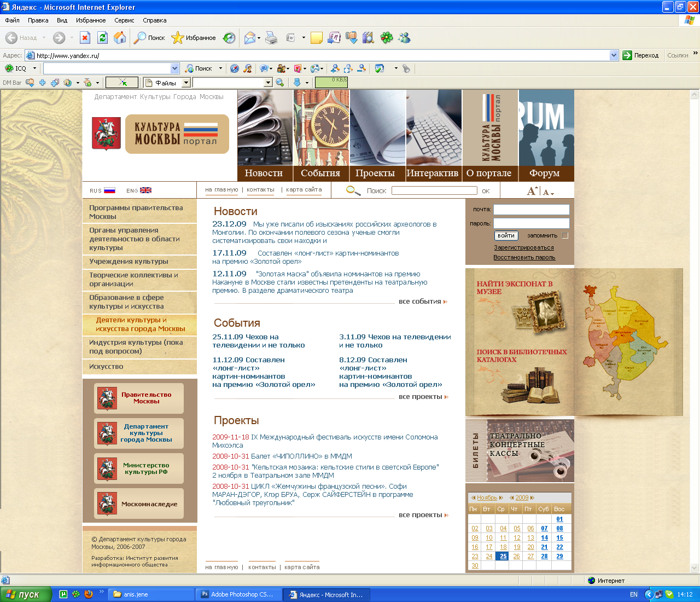The image size is (700, 602).
Task: Increase the site font size with large A
Action: tap(532, 191)
